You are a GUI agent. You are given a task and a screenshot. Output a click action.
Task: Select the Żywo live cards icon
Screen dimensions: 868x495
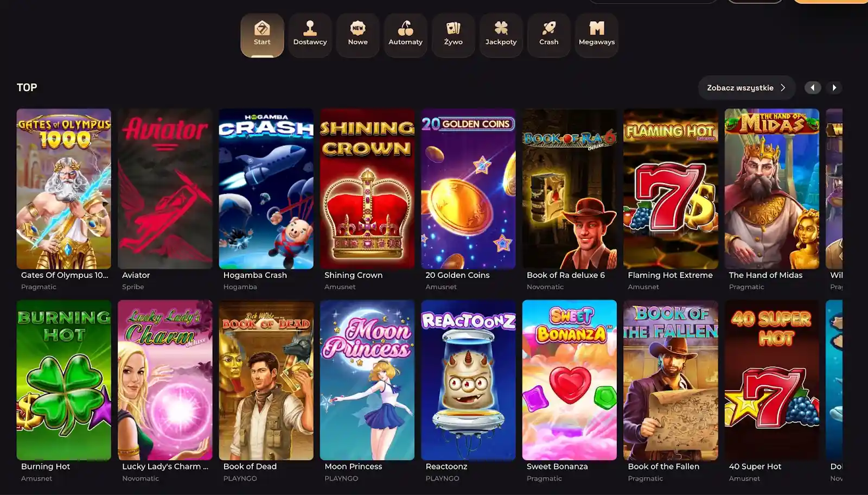tap(453, 28)
